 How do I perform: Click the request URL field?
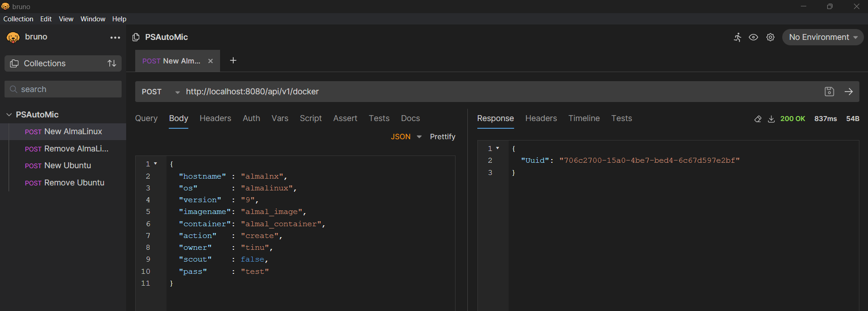coord(501,92)
